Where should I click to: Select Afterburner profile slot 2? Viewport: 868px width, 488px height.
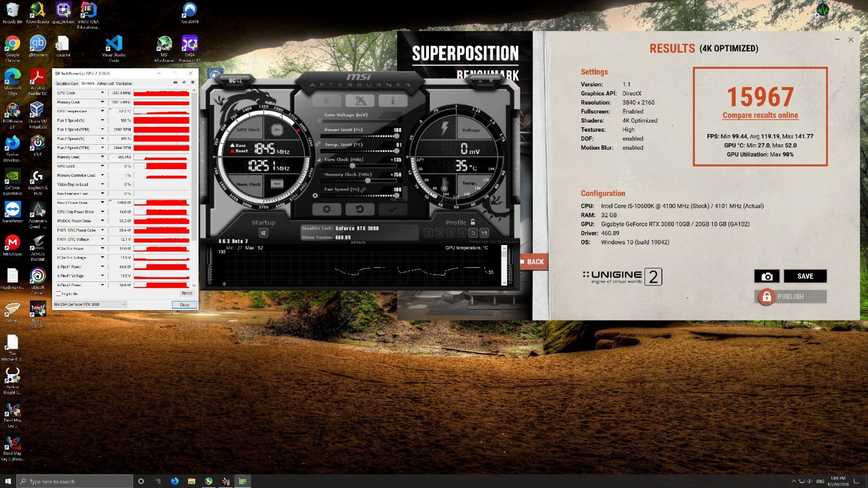439,233
